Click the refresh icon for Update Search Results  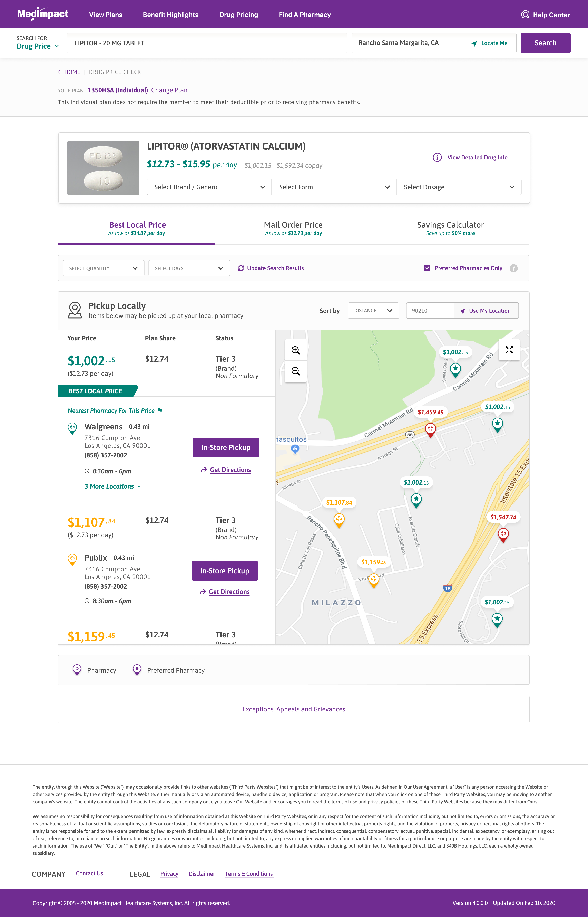[x=241, y=268]
